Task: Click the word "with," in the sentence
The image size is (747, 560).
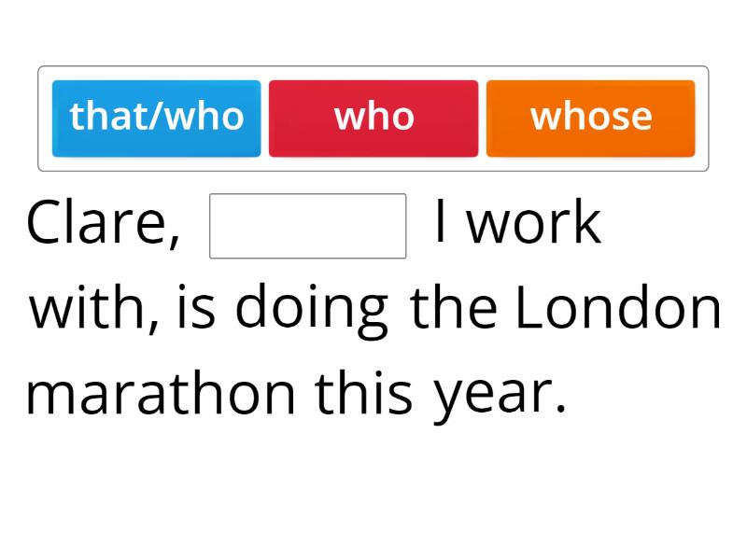Action: 94,308
